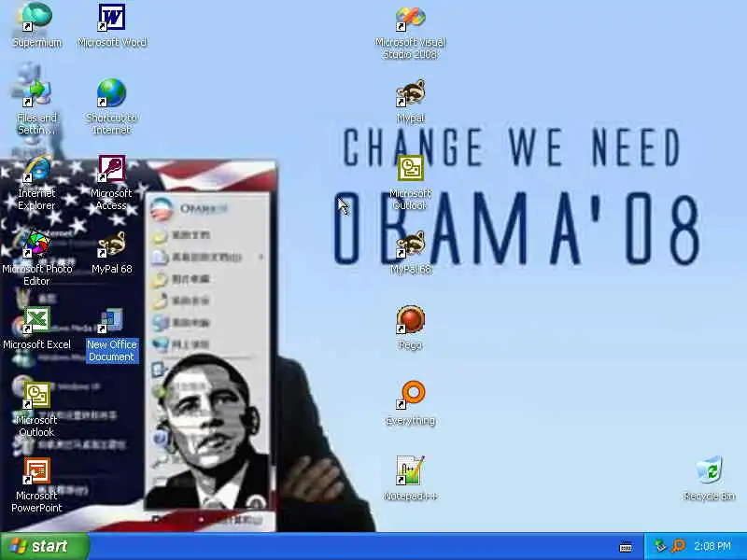Select the Everything search desktop icon
This screenshot has height=560, width=747.
click(410, 395)
